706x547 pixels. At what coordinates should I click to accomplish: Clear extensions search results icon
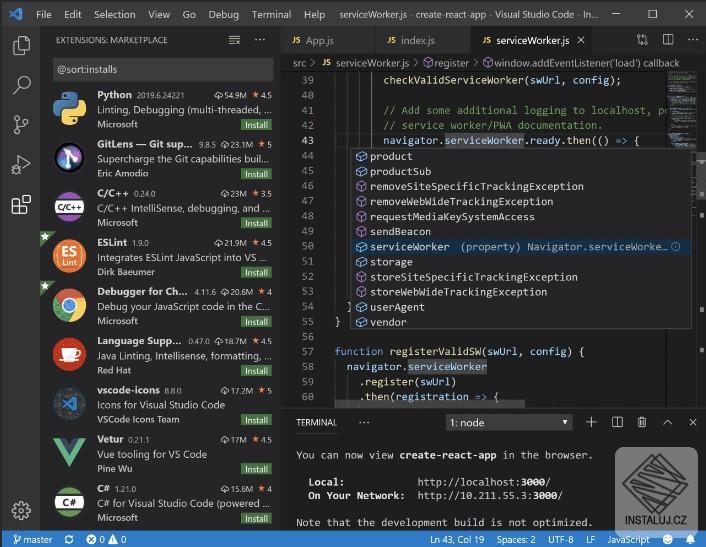pyautogui.click(x=234, y=40)
